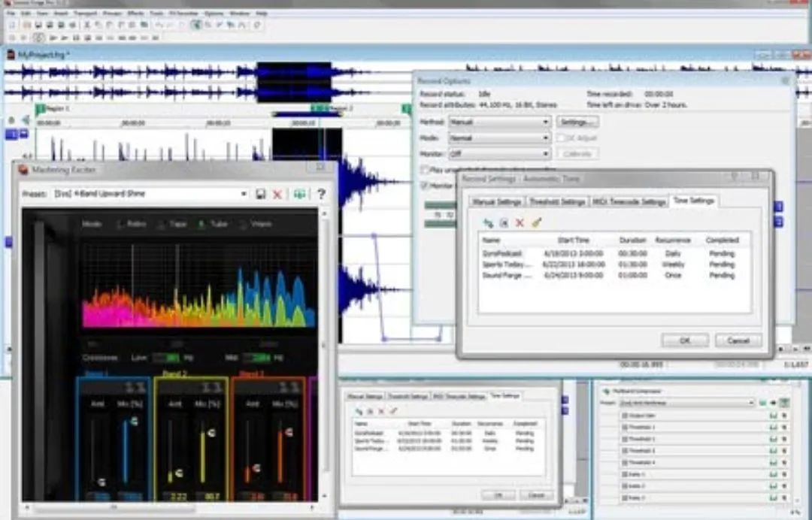Click the Start Time column header

tap(573, 240)
